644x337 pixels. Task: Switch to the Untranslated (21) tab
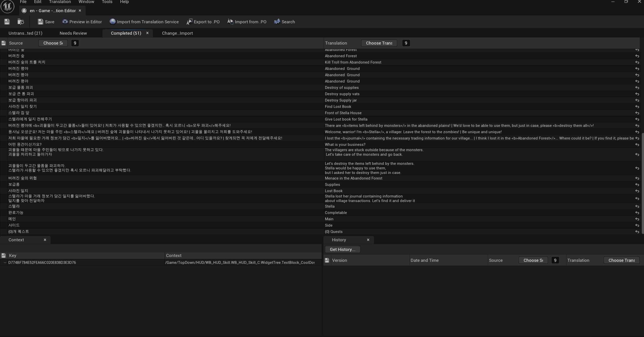coord(25,33)
